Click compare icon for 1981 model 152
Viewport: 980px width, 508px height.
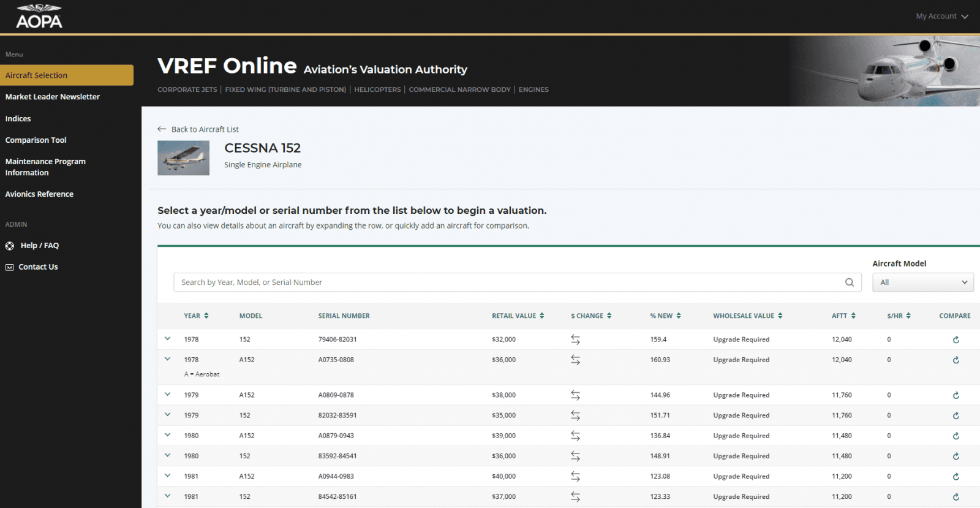coord(956,497)
